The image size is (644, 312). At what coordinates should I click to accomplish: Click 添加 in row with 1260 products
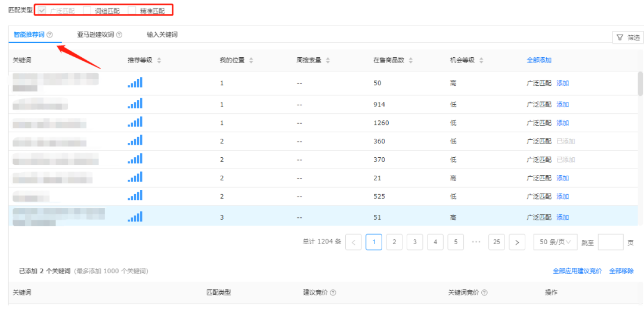[563, 123]
